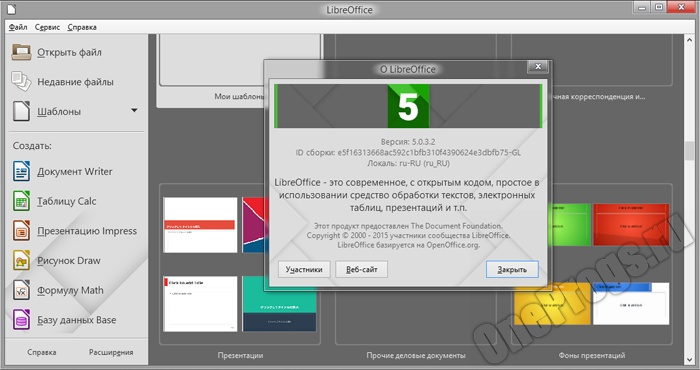700x370 pixels.
Task: Click the Справка button at sidebar bottom
Action: [42, 352]
